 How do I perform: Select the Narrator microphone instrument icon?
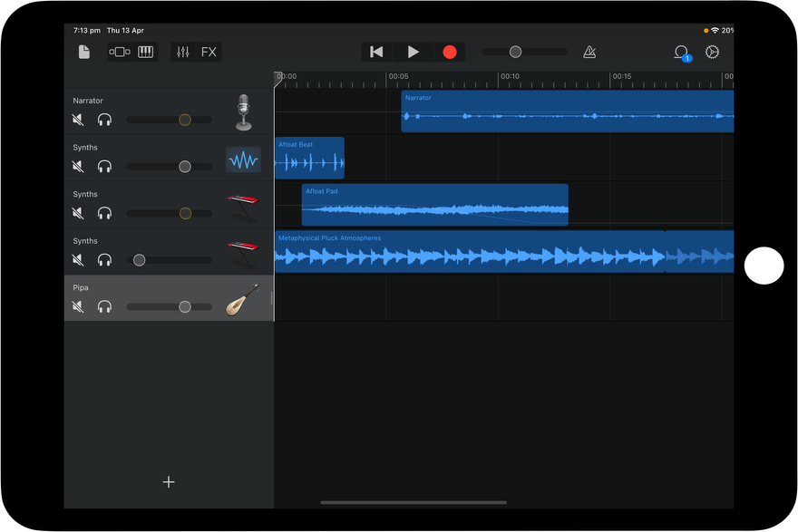pyautogui.click(x=243, y=112)
